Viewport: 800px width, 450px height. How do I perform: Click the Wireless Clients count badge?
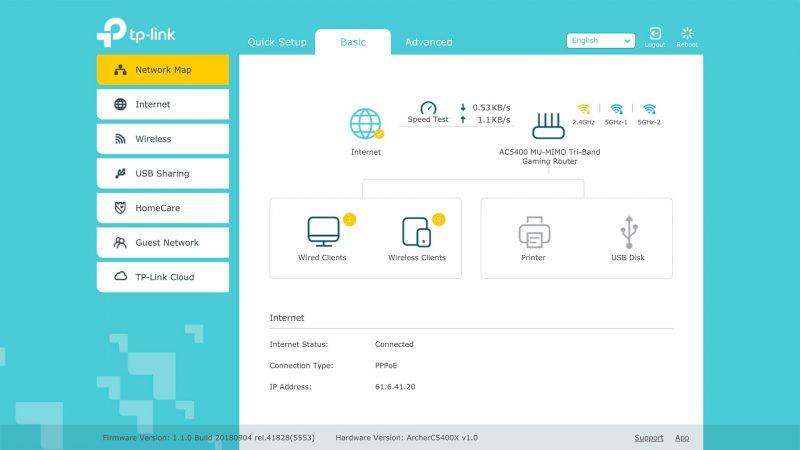pyautogui.click(x=439, y=219)
